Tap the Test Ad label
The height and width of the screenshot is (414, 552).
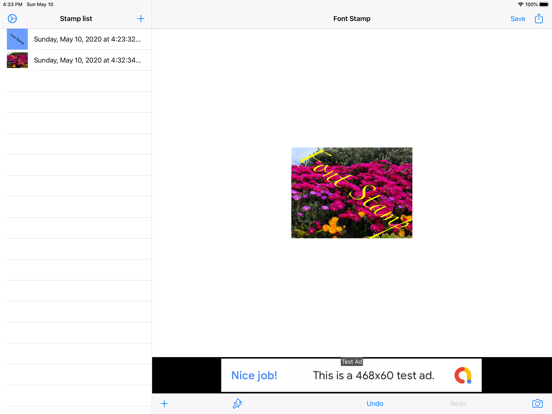point(352,362)
